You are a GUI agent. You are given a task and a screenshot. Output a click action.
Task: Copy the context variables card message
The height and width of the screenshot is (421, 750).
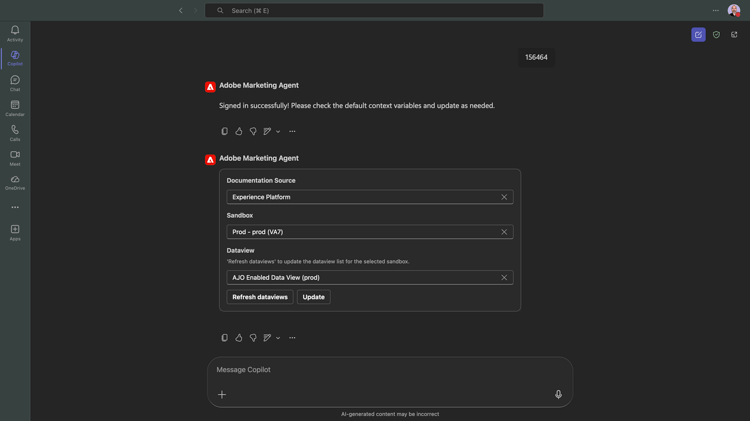point(224,338)
